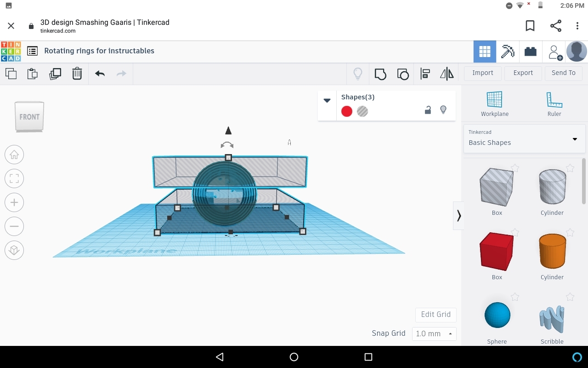This screenshot has height=368, width=588.
Task: Open the Snap Grid 1.0 mm dropdown
Action: [x=434, y=333]
